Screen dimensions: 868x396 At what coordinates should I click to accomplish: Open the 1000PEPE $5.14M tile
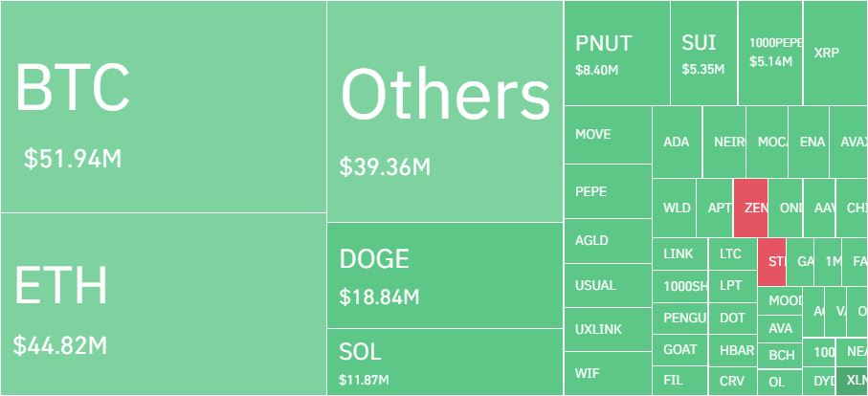770,53
